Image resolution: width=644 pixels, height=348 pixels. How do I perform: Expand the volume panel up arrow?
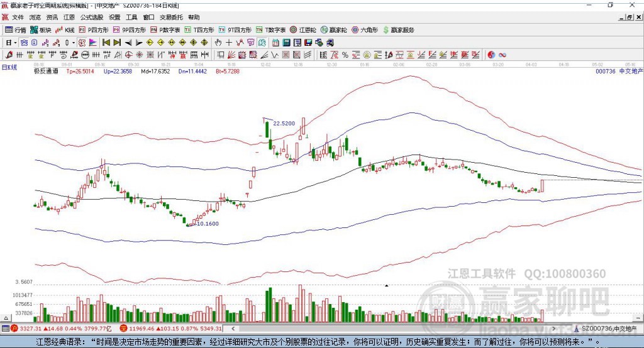pos(6,318)
